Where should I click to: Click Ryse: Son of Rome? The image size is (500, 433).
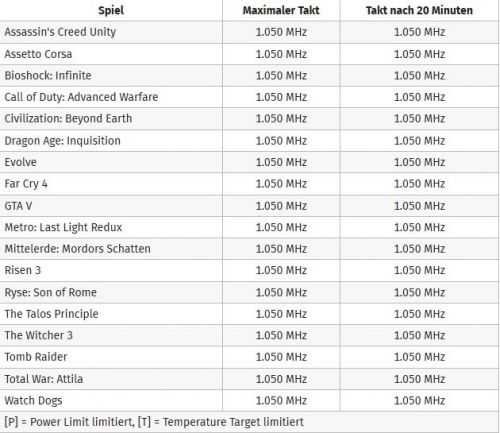pos(50,292)
